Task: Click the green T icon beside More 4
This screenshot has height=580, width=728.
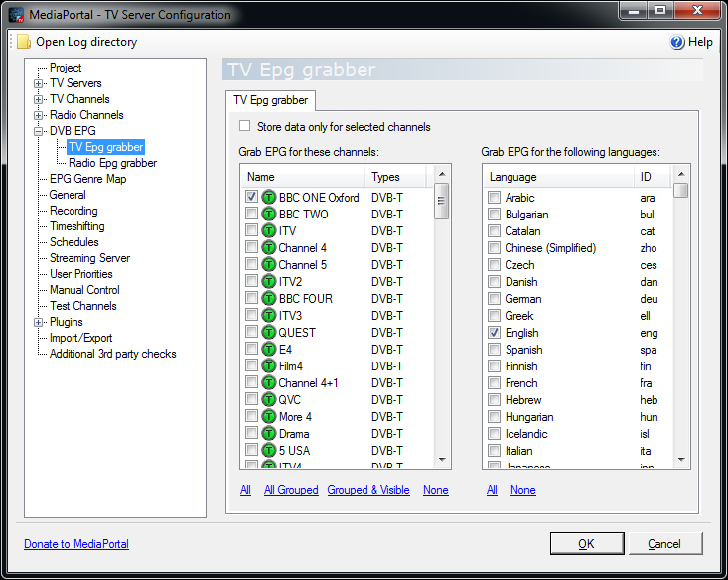Action: point(269,416)
